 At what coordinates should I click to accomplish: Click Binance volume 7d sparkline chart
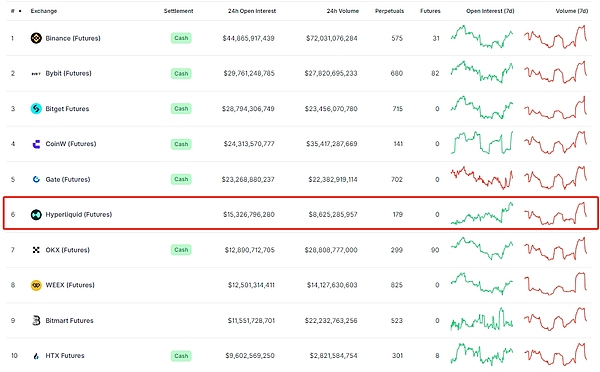click(556, 37)
